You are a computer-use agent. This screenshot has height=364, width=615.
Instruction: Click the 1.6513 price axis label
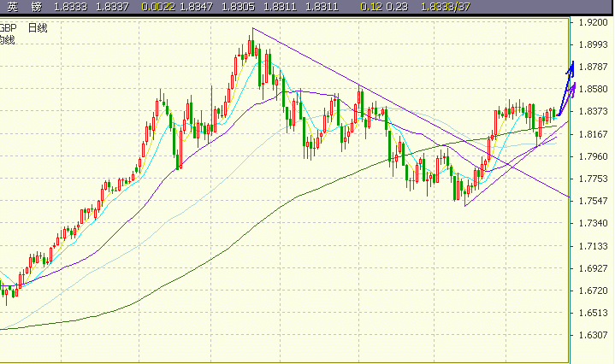click(593, 313)
